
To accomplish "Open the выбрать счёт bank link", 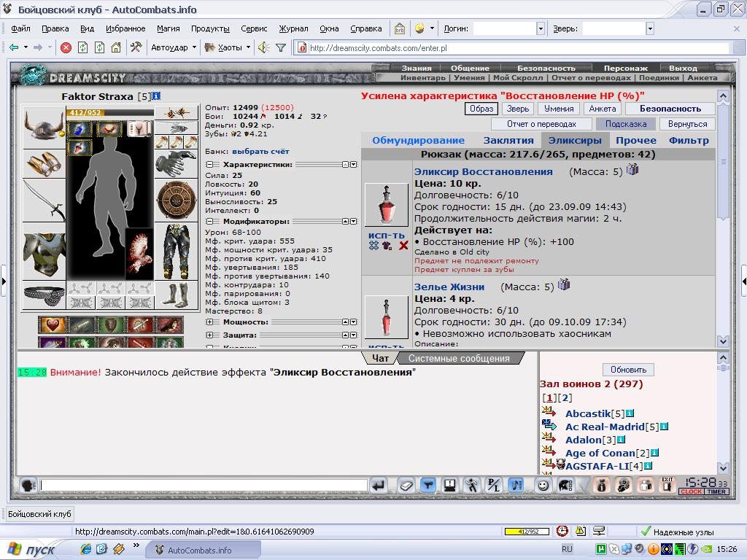I will [x=260, y=152].
